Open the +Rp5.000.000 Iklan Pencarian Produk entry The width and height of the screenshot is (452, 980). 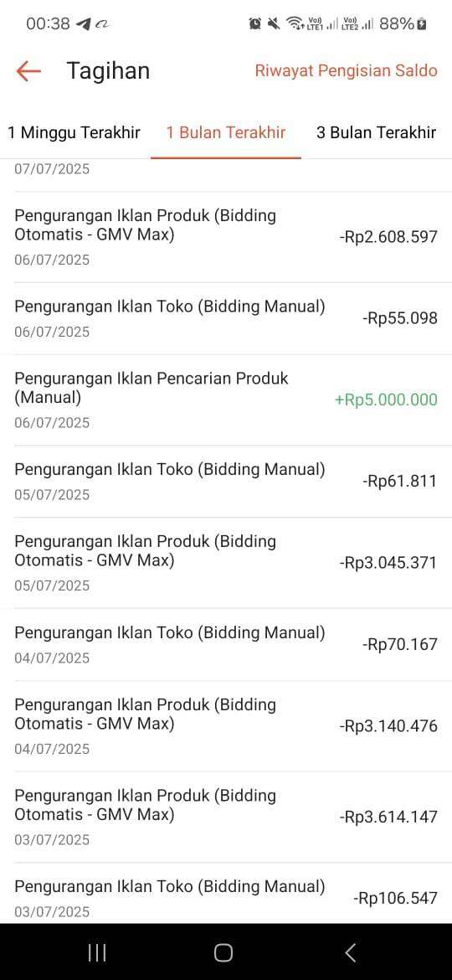point(226,400)
